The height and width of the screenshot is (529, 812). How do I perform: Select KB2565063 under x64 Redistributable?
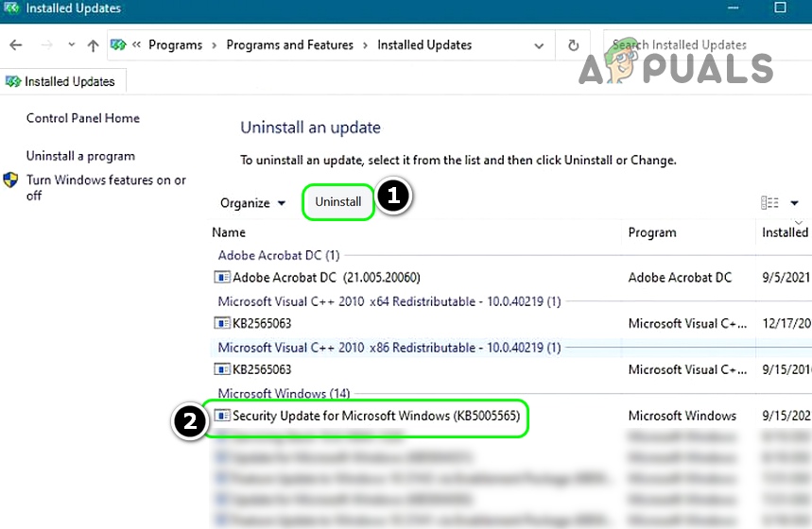pyautogui.click(x=262, y=323)
